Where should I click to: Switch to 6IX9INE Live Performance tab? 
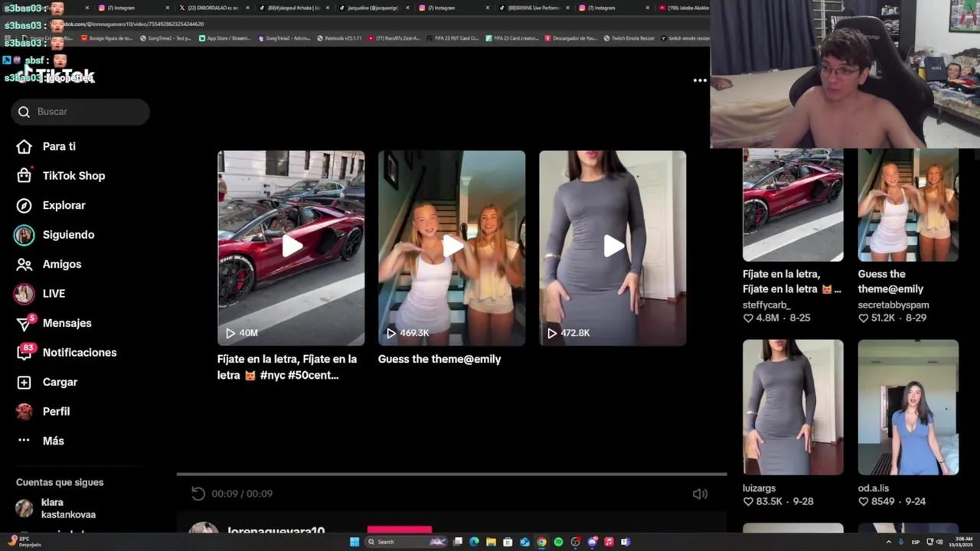pyautogui.click(x=533, y=8)
